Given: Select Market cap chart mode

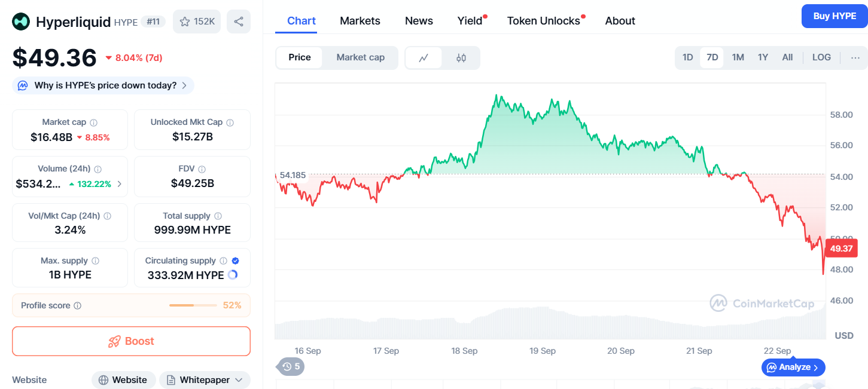Looking at the screenshot, I should click(361, 57).
